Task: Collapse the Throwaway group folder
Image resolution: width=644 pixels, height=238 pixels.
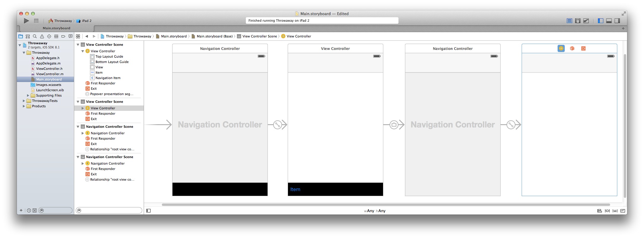Action: click(x=24, y=53)
